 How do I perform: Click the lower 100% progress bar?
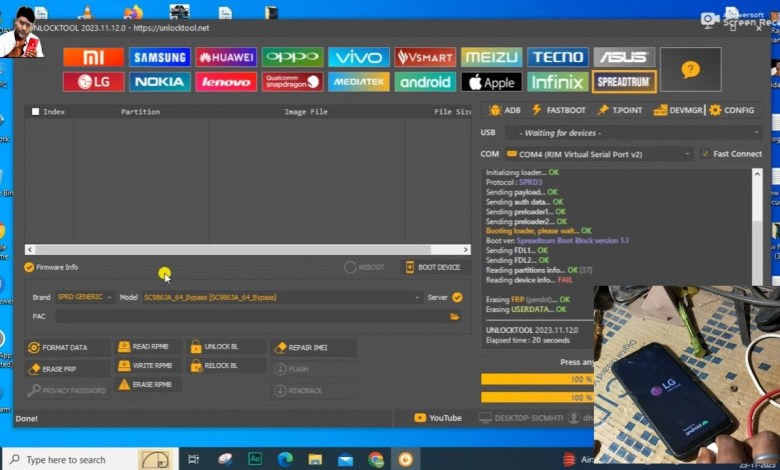pyautogui.click(x=537, y=397)
